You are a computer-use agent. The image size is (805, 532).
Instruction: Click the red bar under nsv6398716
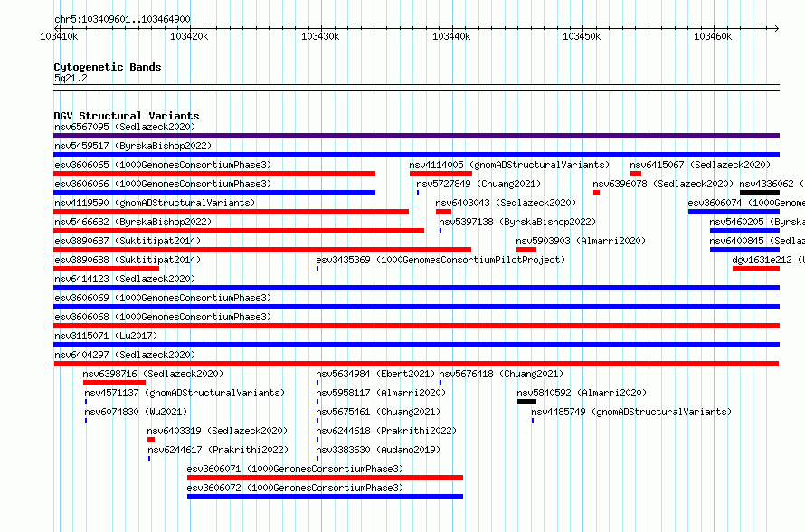(x=115, y=383)
